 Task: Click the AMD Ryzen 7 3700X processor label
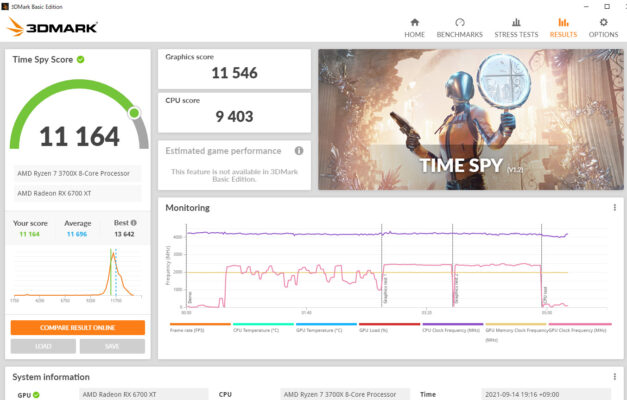[78, 174]
